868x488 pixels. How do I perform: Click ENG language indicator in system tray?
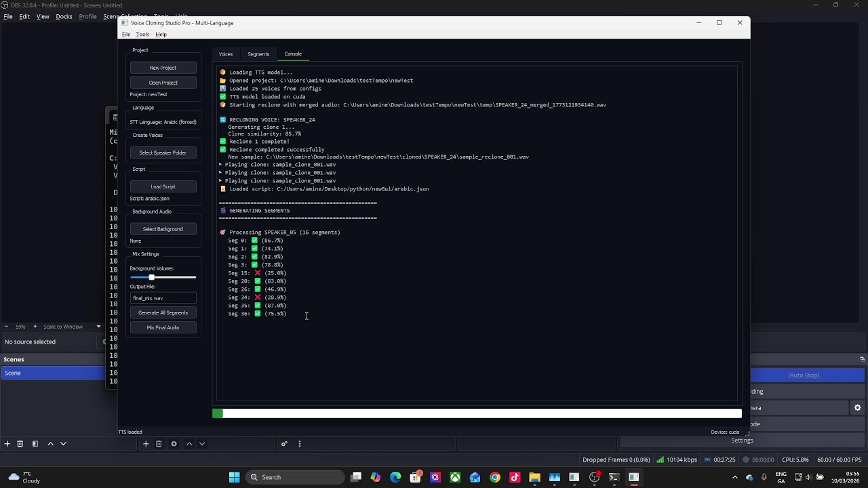[781, 477]
